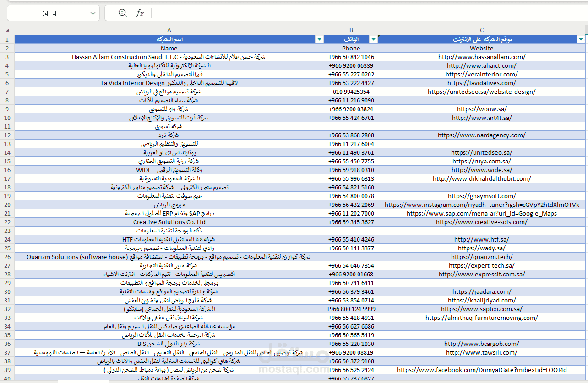Click the http://www.bcargob.com/ cell
Image resolution: width=588 pixels, height=383 pixels.
pyautogui.click(x=482, y=344)
